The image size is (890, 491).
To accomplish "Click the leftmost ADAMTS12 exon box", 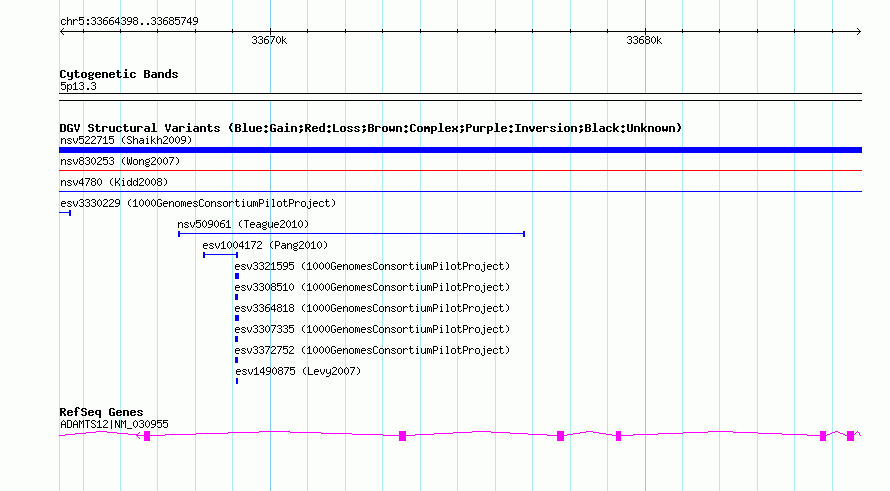I will click(x=147, y=436).
